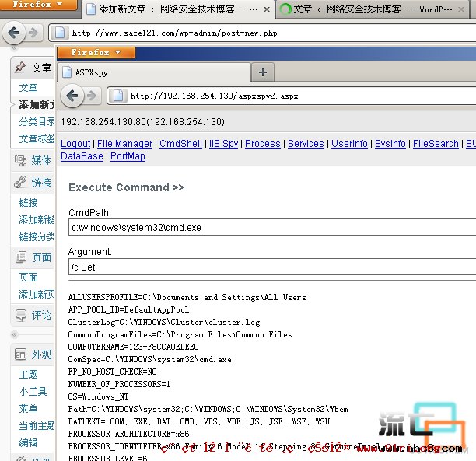Switch to the 文章 WordPress tab

(x=373, y=9)
